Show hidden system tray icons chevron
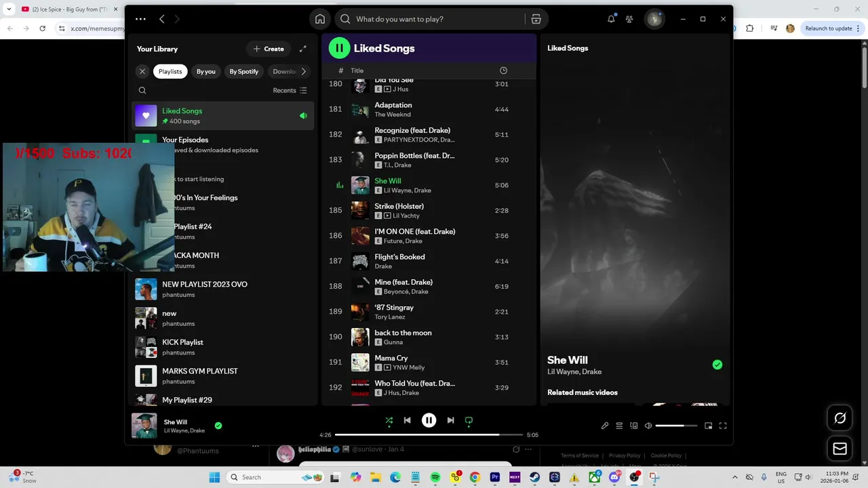This screenshot has width=868, height=488. tap(734, 477)
